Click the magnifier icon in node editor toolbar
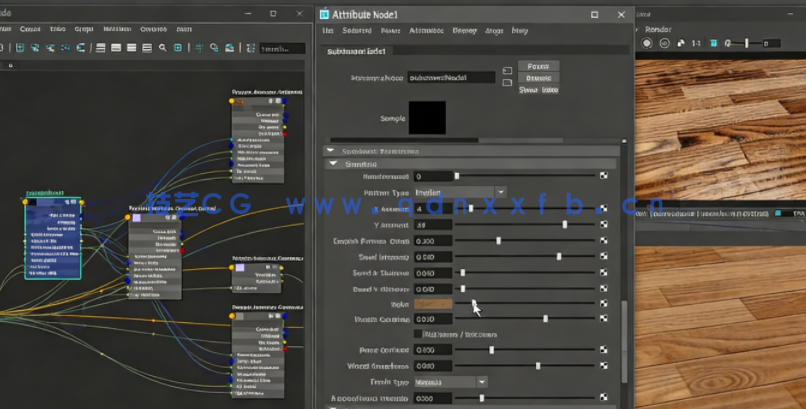Screen dimensions: 806x409 [162, 48]
